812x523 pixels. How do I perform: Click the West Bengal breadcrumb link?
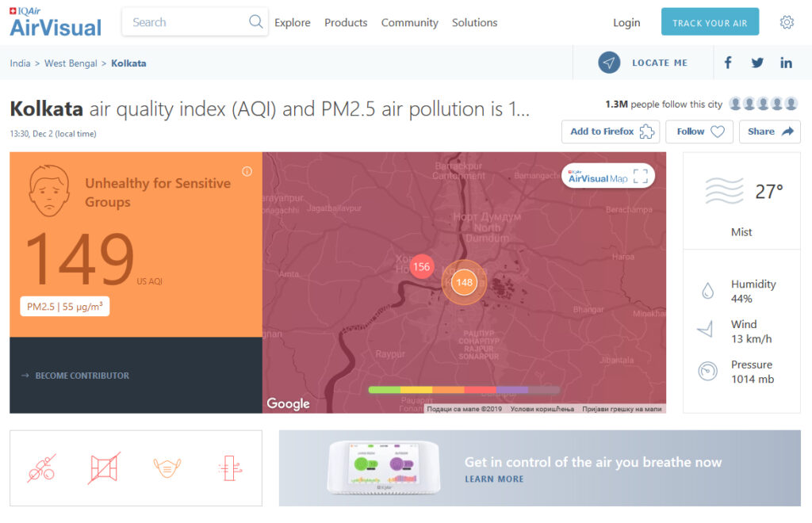point(71,63)
